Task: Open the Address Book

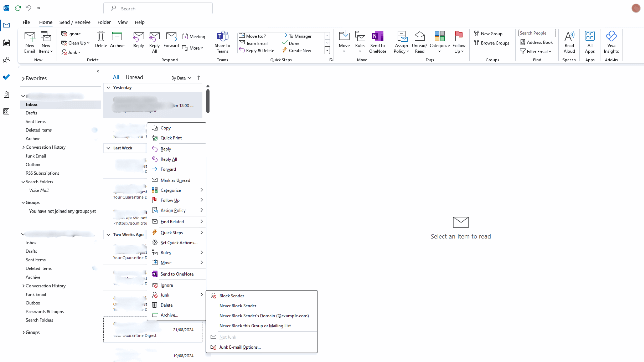Action: point(537,42)
